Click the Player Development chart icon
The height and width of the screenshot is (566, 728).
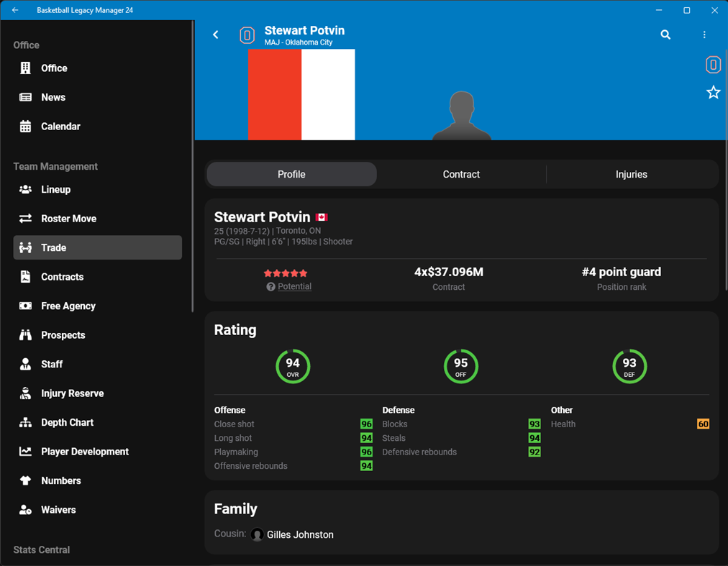[x=25, y=452]
